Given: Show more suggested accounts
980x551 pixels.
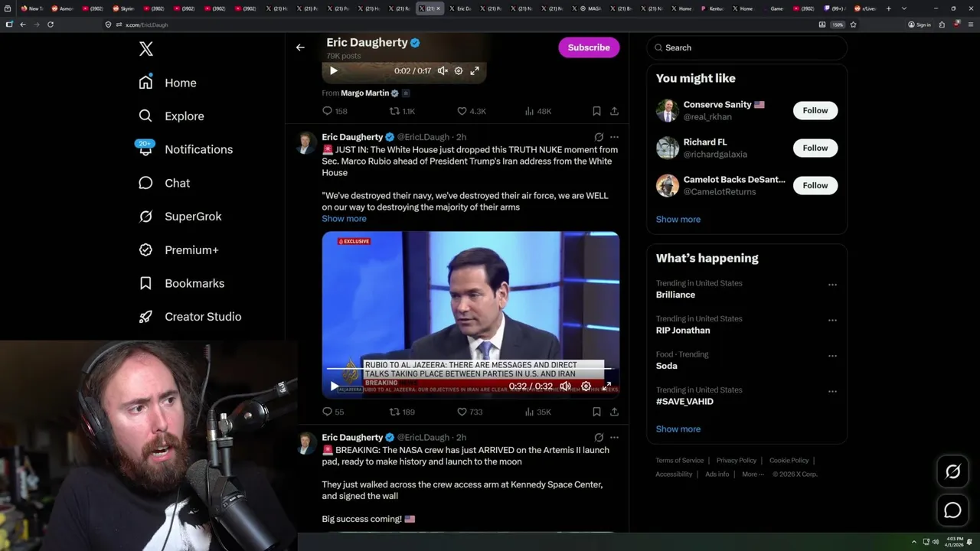Looking at the screenshot, I should (678, 220).
